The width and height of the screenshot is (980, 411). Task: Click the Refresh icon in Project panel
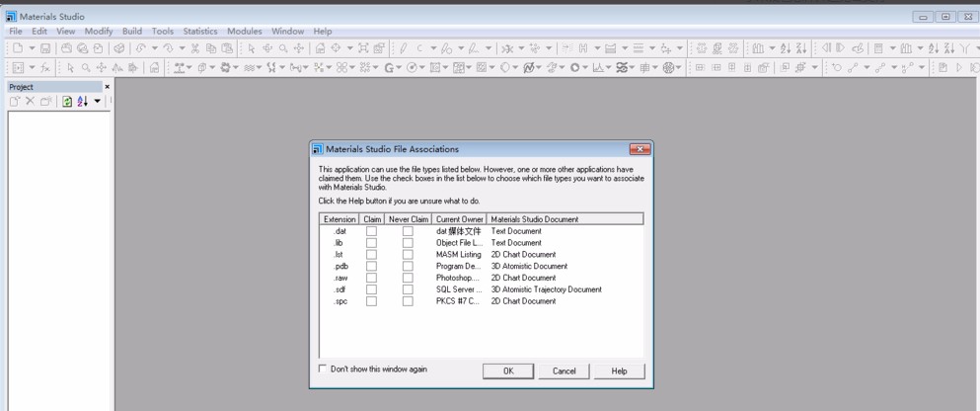(67, 102)
